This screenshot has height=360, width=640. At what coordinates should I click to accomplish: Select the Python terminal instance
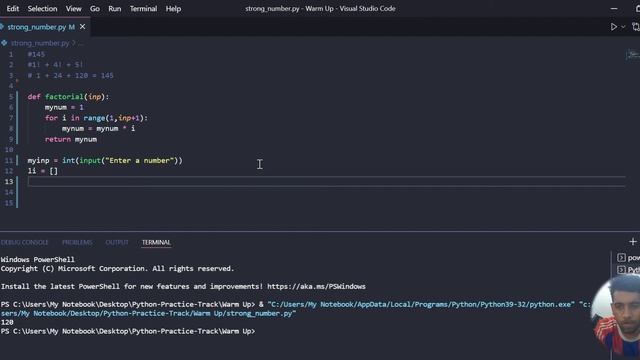(629, 270)
